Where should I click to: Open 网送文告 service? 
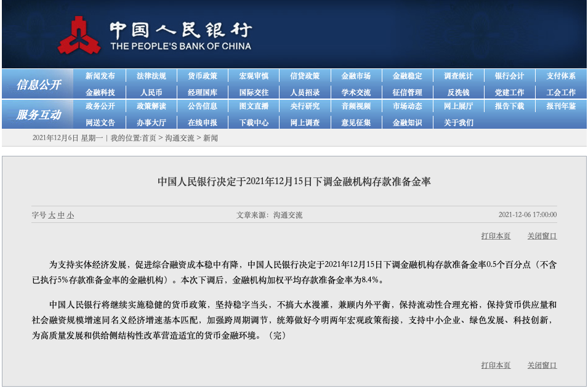point(100,123)
